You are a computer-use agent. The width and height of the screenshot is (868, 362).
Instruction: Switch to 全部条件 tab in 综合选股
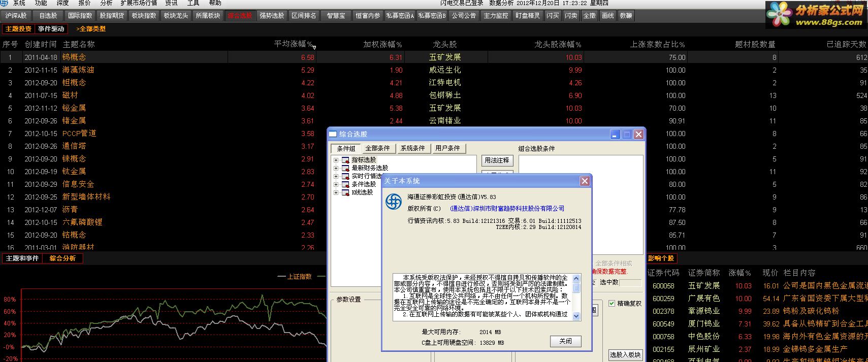click(377, 148)
